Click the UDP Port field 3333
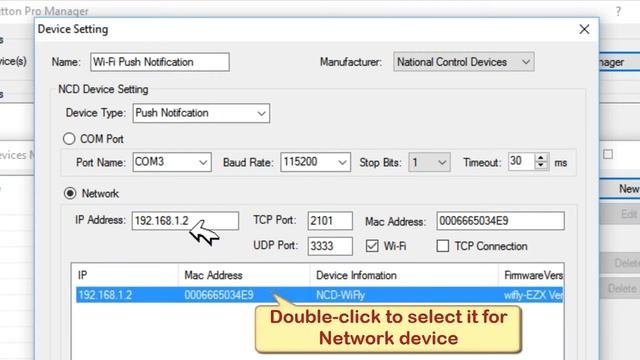The width and height of the screenshot is (640, 360). click(330, 246)
